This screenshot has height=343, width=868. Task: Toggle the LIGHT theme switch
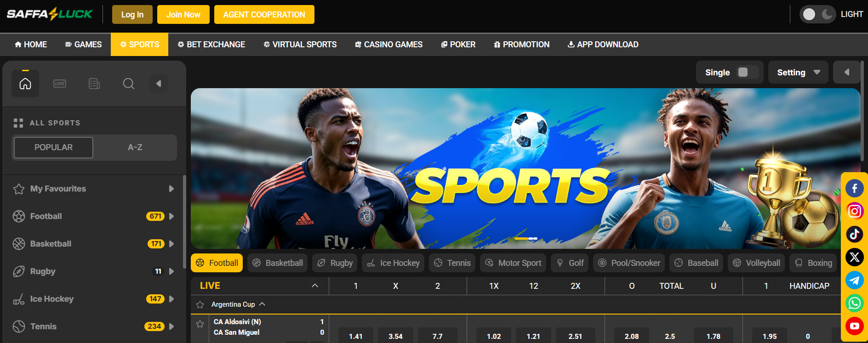pos(817,14)
